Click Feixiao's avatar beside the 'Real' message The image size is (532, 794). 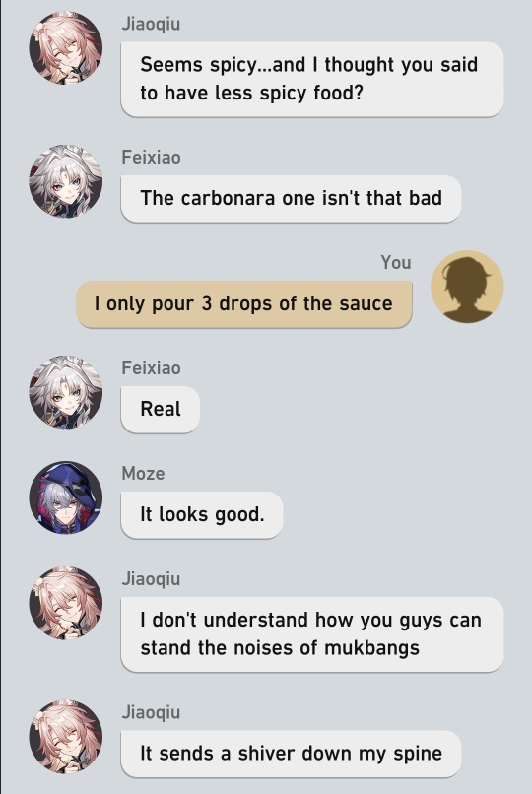coord(66,392)
